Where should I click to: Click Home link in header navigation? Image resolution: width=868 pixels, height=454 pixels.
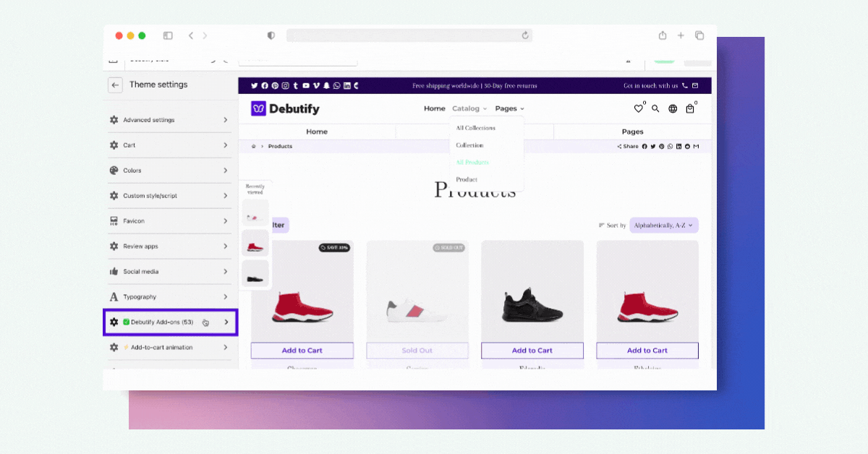tap(434, 108)
